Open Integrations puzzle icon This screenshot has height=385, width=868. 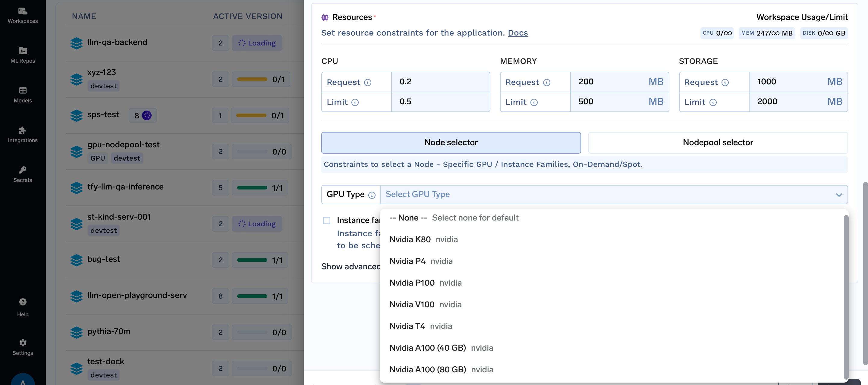point(23,134)
